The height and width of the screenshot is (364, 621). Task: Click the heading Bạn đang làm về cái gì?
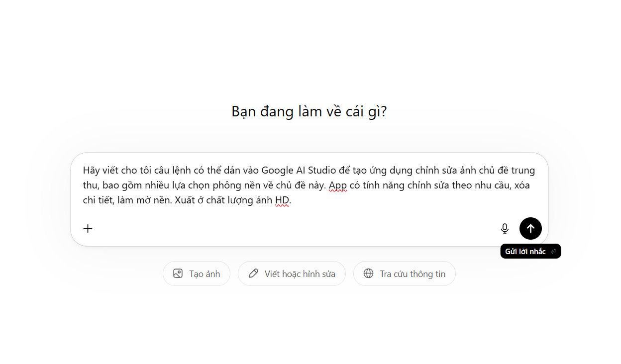point(309,111)
